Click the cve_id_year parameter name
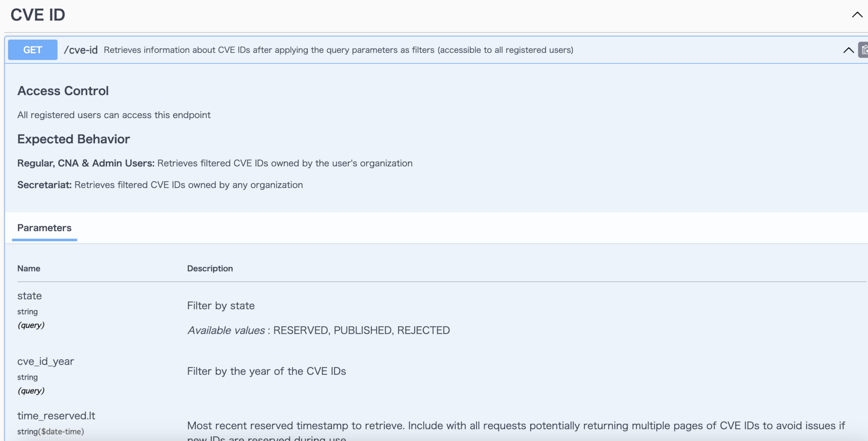The height and width of the screenshot is (441, 868). 46,361
